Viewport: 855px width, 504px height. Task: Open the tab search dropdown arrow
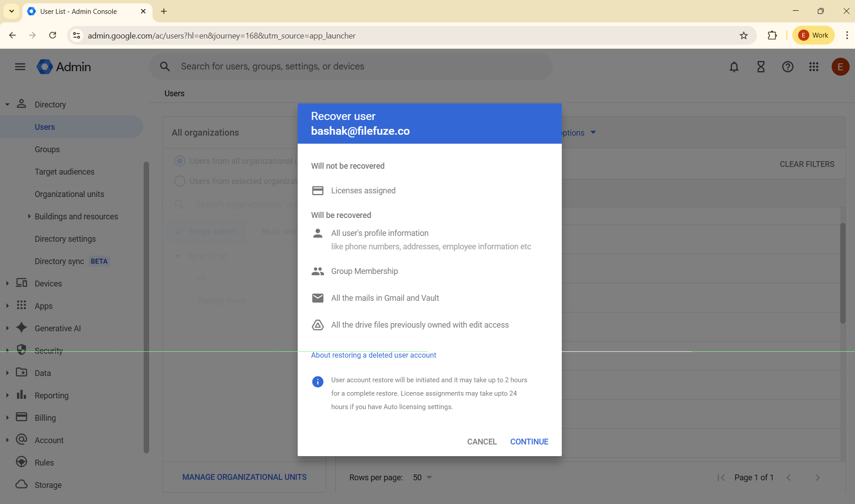(x=12, y=11)
